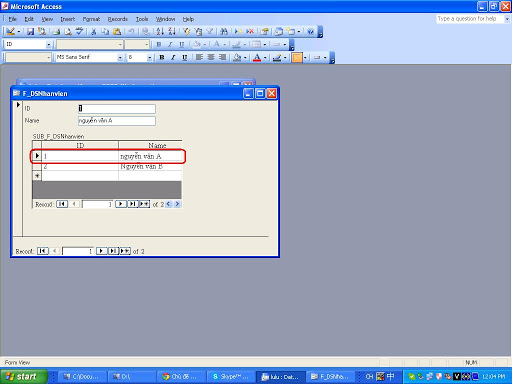The height and width of the screenshot is (384, 512).
Task: Click the File Search icon
Action: 42,32
